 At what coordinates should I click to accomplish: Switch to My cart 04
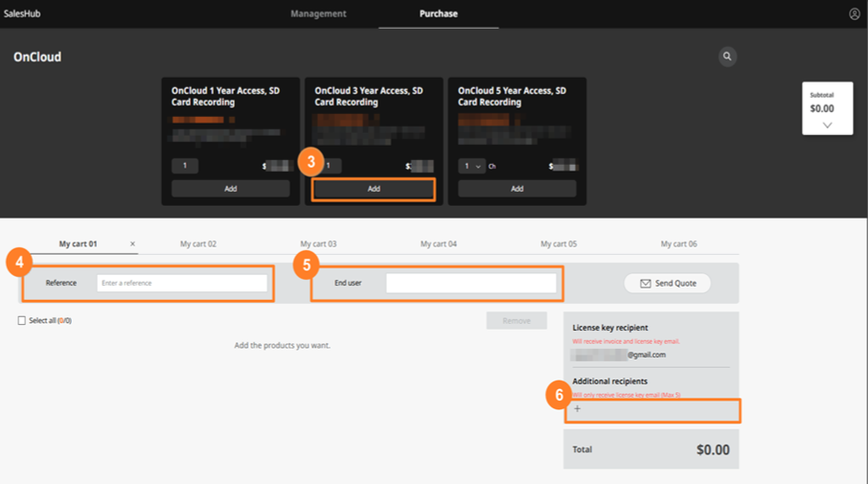439,243
